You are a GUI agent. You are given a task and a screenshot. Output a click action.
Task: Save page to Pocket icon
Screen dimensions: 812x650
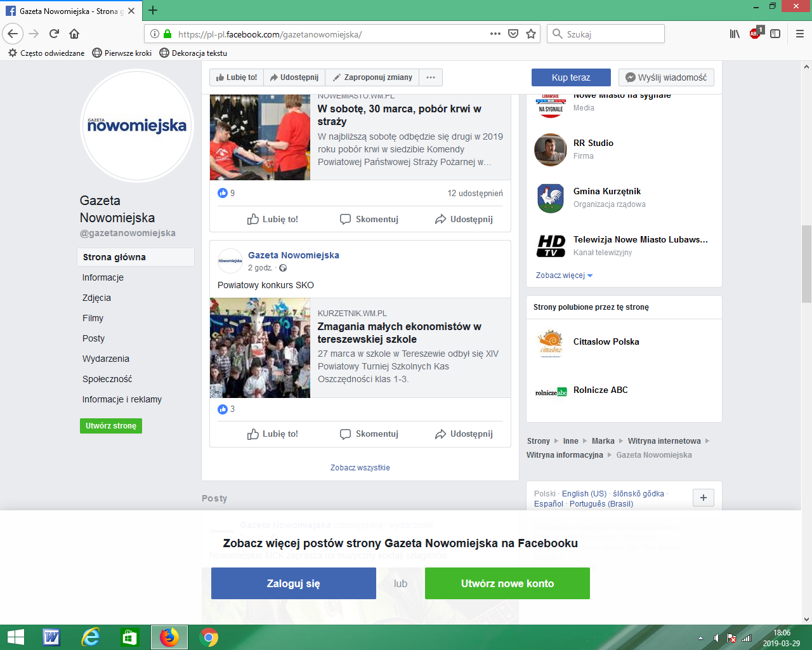(x=513, y=34)
